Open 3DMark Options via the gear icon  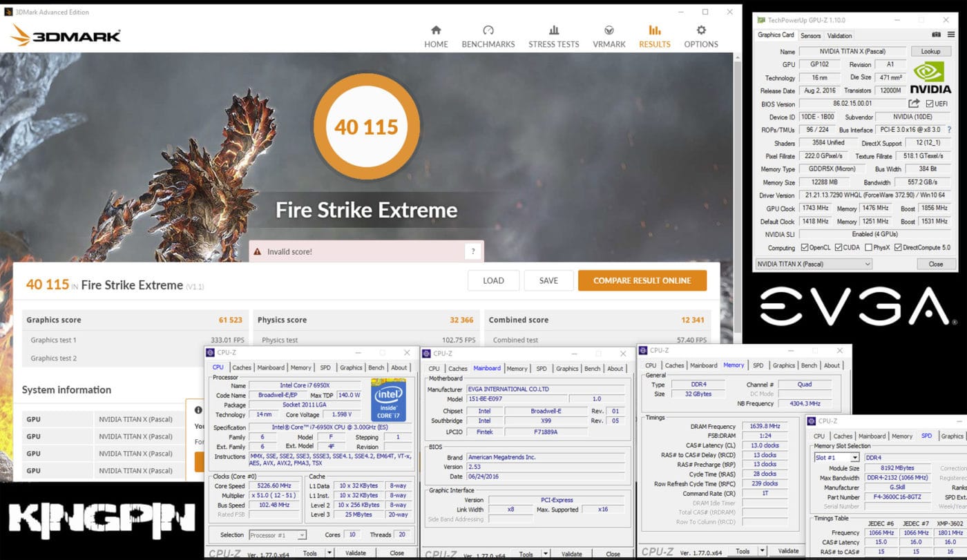700,32
